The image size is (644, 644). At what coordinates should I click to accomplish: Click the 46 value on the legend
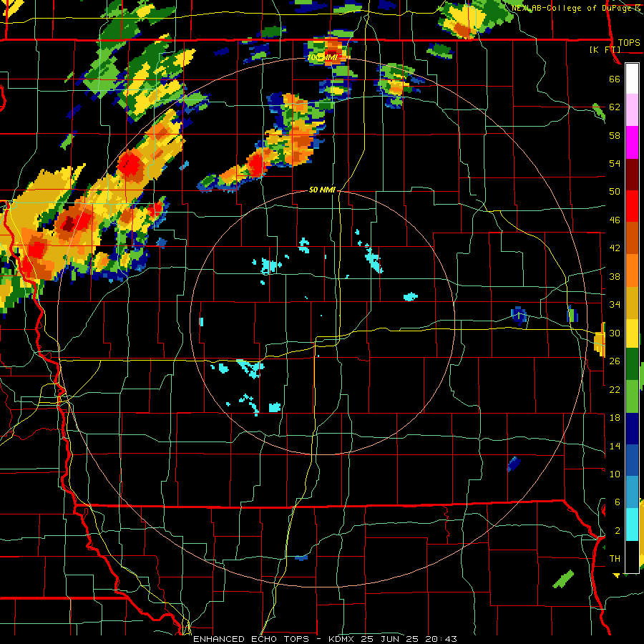pos(615,220)
